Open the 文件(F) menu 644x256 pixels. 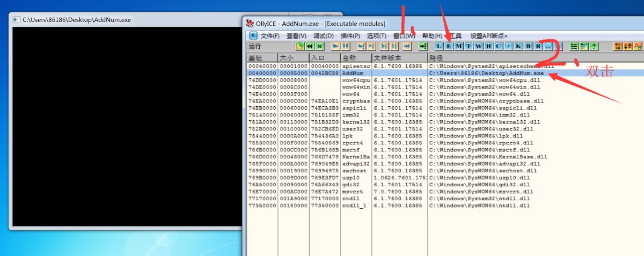[x=270, y=36]
